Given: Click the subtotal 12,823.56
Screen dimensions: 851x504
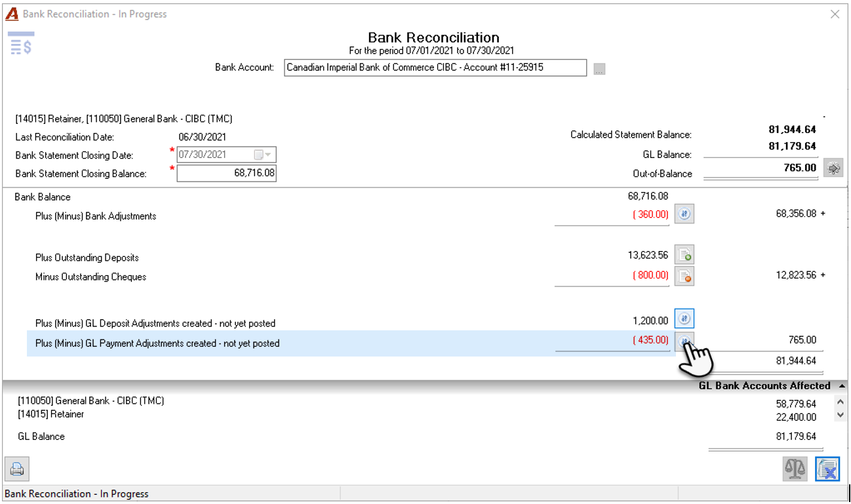Looking at the screenshot, I should (x=796, y=275).
